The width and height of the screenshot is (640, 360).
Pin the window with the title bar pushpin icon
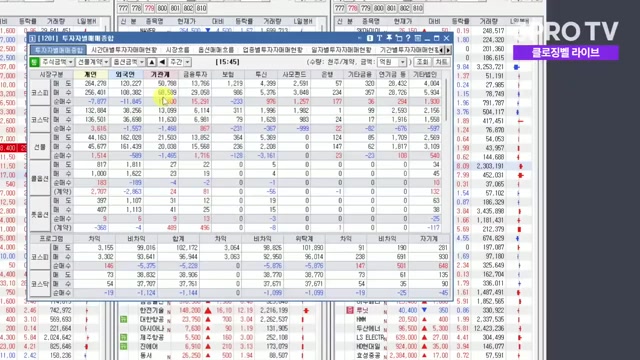click(389, 38)
